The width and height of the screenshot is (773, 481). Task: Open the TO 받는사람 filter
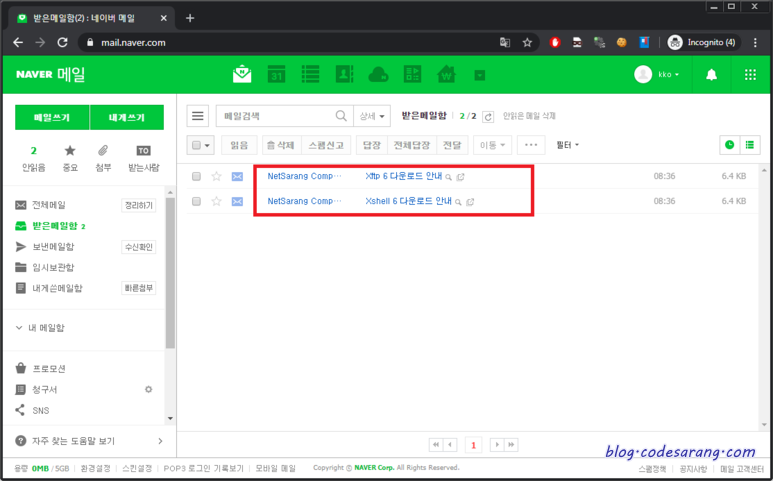coord(143,159)
